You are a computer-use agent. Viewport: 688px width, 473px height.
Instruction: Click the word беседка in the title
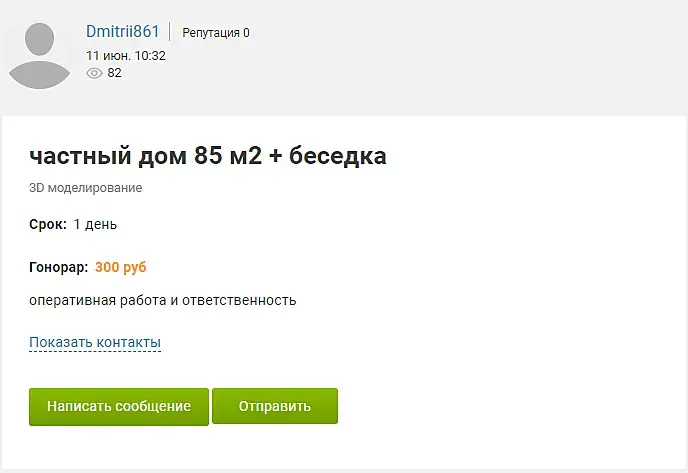point(337,155)
